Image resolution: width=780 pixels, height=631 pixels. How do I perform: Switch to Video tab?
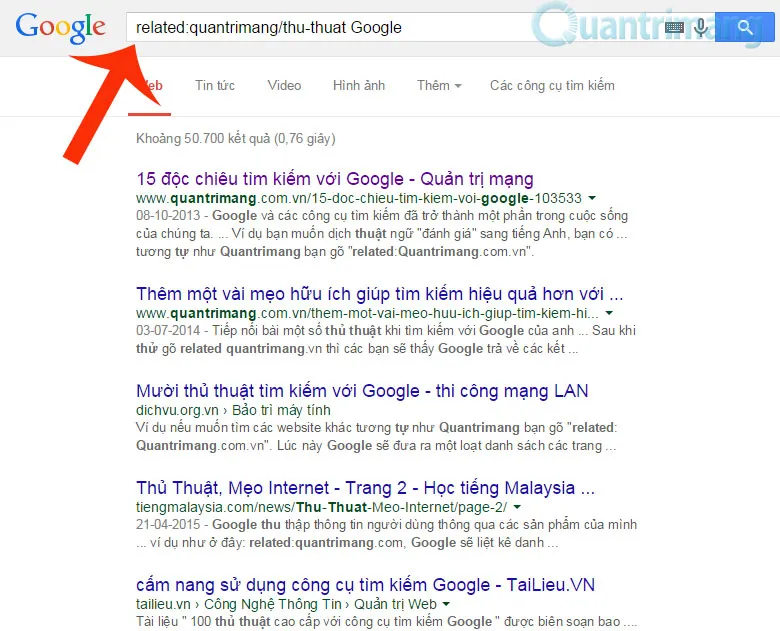(284, 86)
